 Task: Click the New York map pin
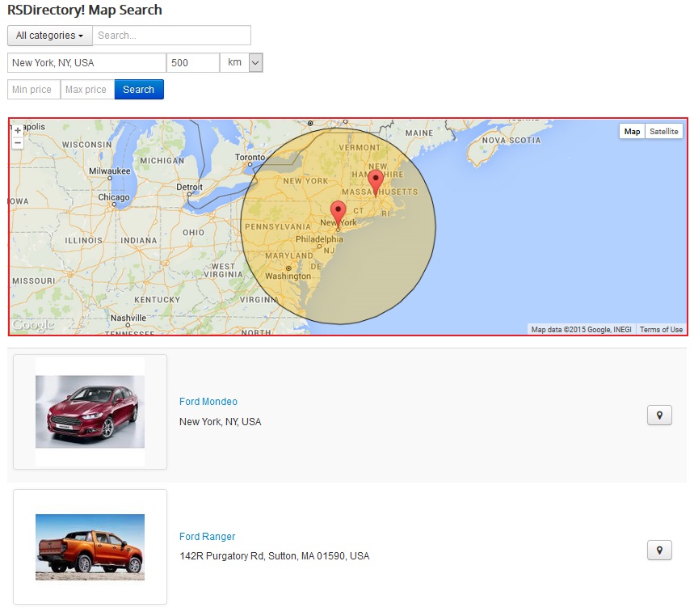(339, 214)
